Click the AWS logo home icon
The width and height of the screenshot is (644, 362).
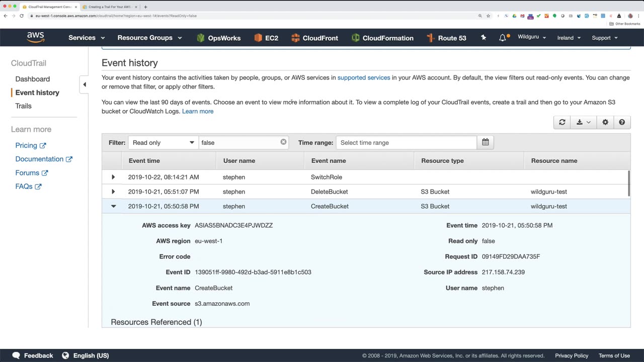coord(36,38)
